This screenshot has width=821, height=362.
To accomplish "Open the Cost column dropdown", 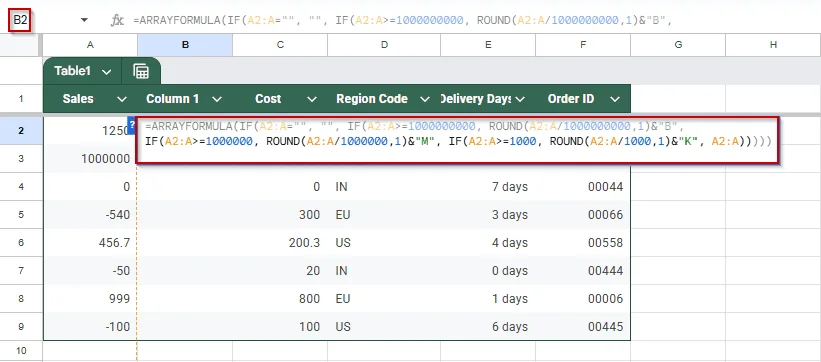I will tap(312, 99).
